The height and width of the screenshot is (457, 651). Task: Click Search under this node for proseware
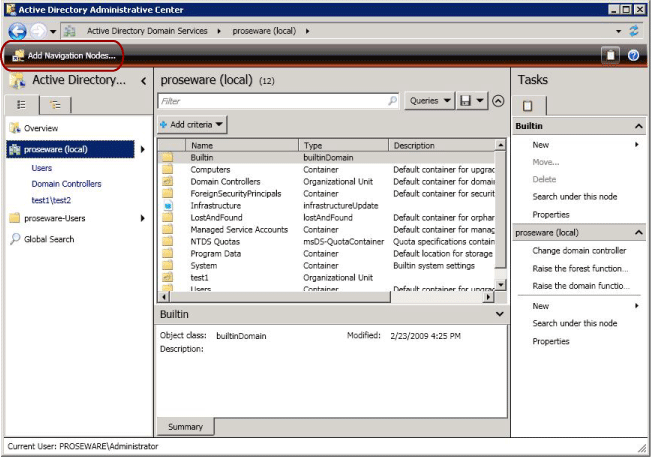pos(575,323)
